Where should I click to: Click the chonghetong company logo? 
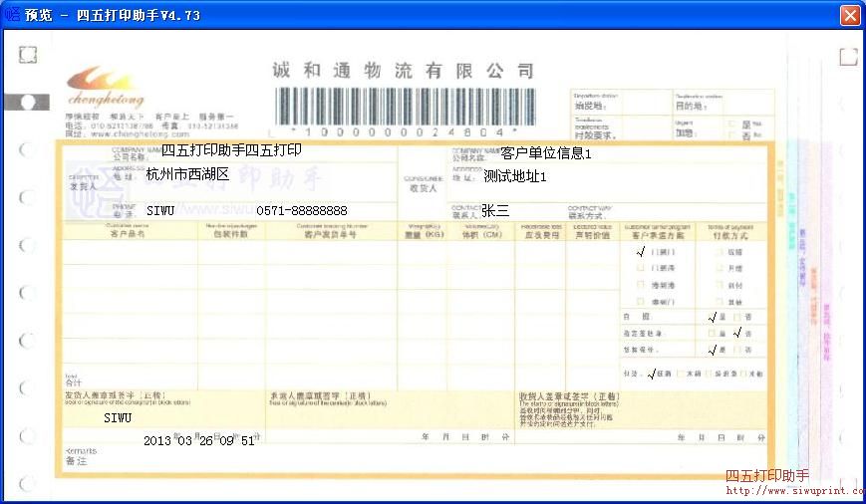click(x=106, y=87)
